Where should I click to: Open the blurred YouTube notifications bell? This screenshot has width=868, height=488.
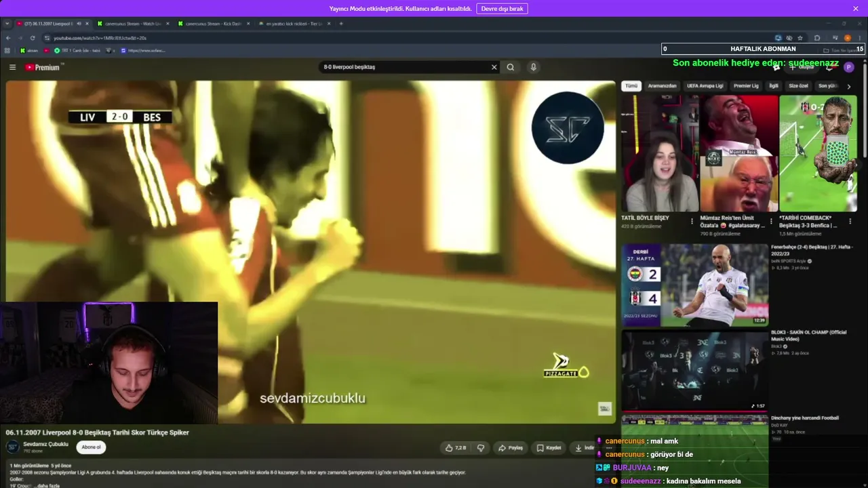pyautogui.click(x=829, y=67)
